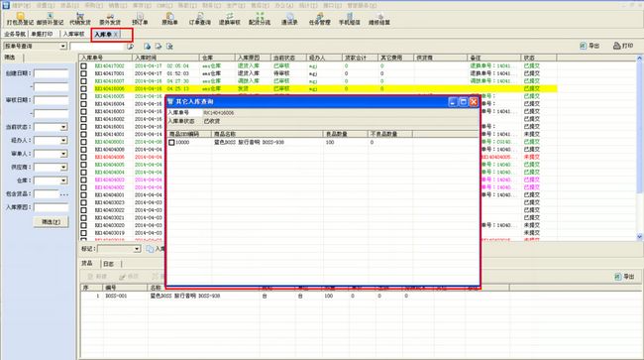This screenshot has height=360, width=644.
Task: Open the 供应商 filter dropdown
Action: (63, 168)
